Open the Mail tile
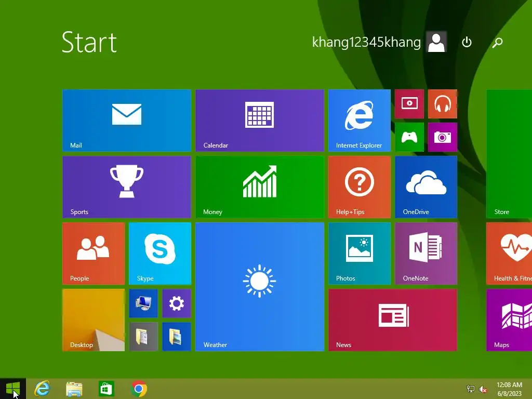532x399 pixels. click(x=127, y=121)
